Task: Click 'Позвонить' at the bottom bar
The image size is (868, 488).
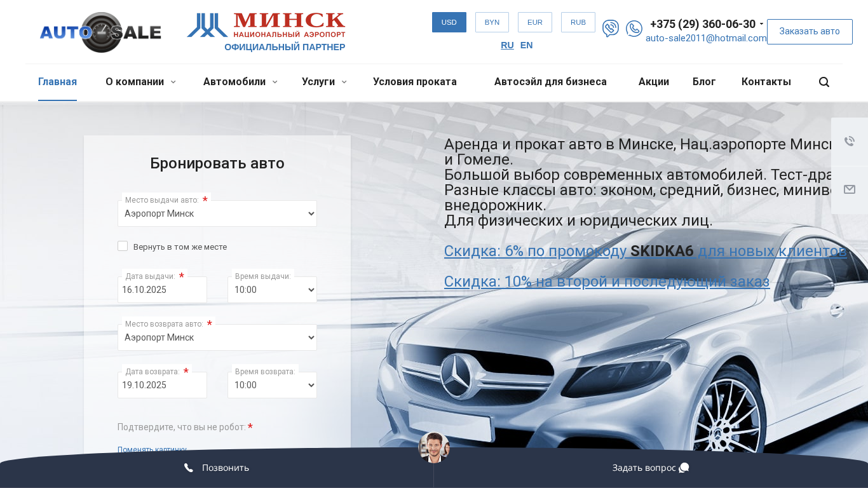Action: (217, 468)
